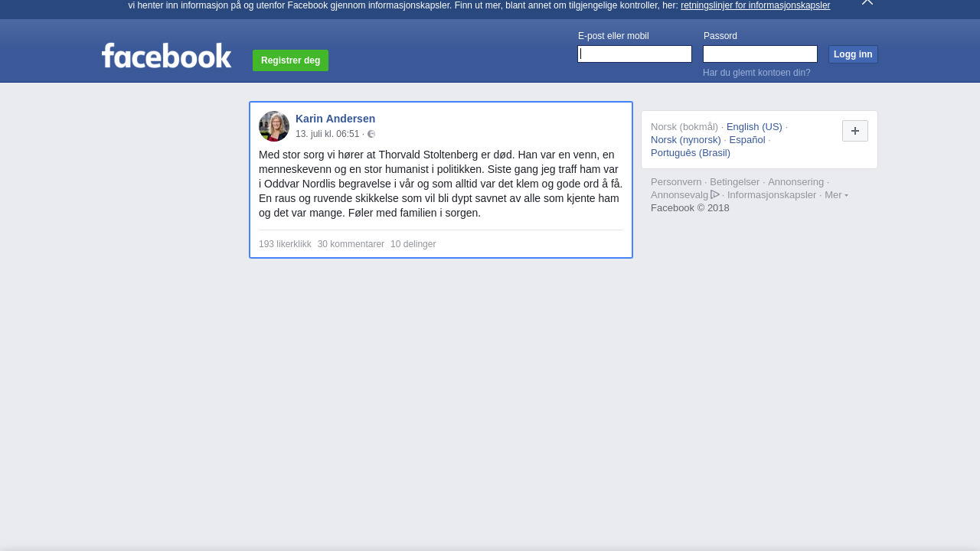Focus the E-post eller mobil field
The width and height of the screenshot is (980, 551).
(x=634, y=54)
